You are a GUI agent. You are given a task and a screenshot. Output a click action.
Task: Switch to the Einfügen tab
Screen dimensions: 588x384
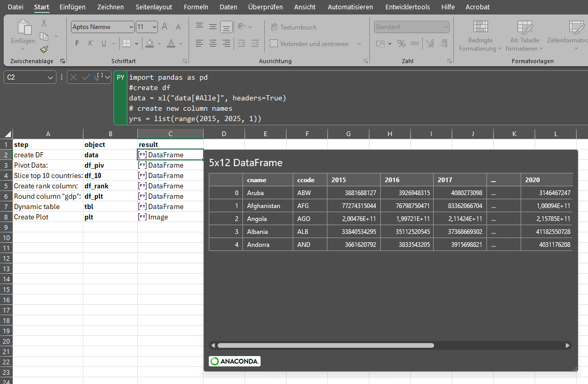tap(73, 7)
